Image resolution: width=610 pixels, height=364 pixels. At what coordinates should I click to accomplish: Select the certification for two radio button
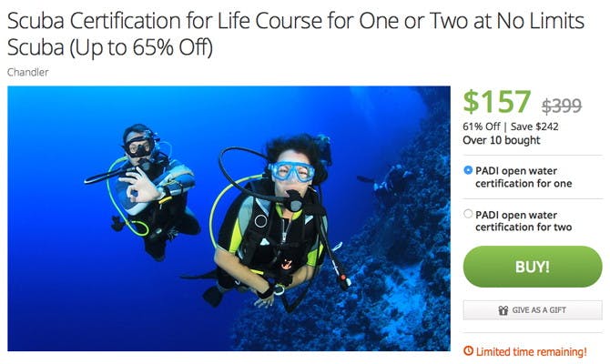point(468,214)
